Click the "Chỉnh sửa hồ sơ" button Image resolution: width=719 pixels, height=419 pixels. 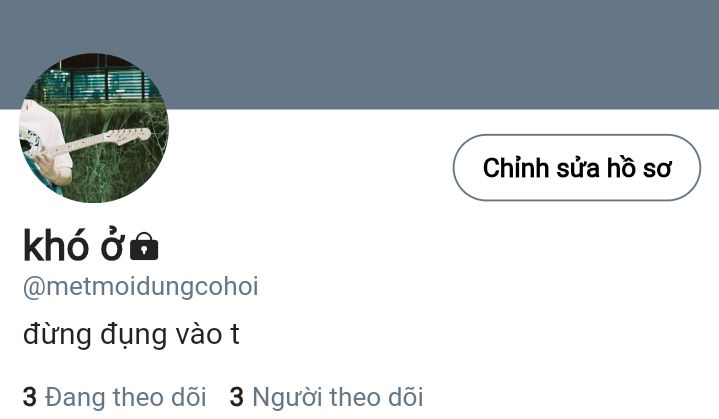tap(576, 167)
